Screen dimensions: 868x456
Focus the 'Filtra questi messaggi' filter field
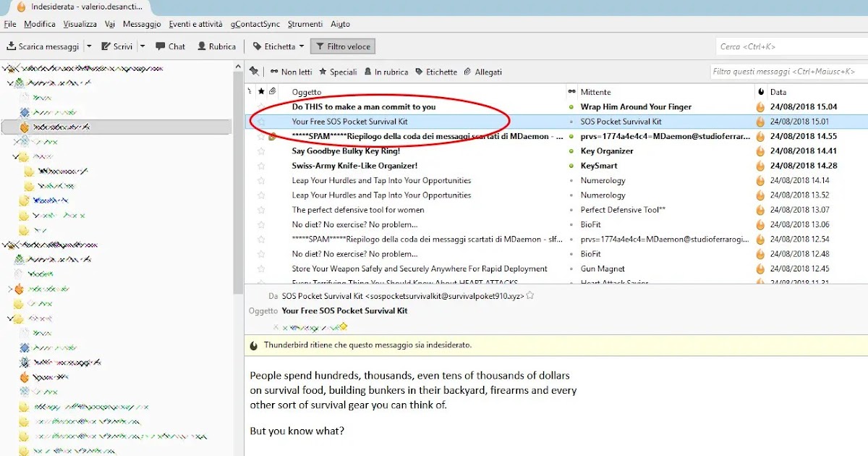pyautogui.click(x=788, y=72)
